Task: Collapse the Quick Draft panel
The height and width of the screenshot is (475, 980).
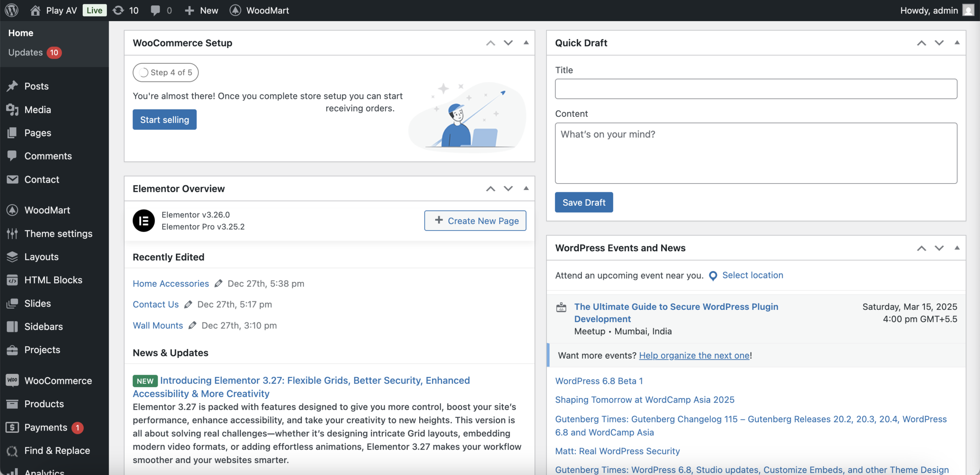Action: [957, 43]
